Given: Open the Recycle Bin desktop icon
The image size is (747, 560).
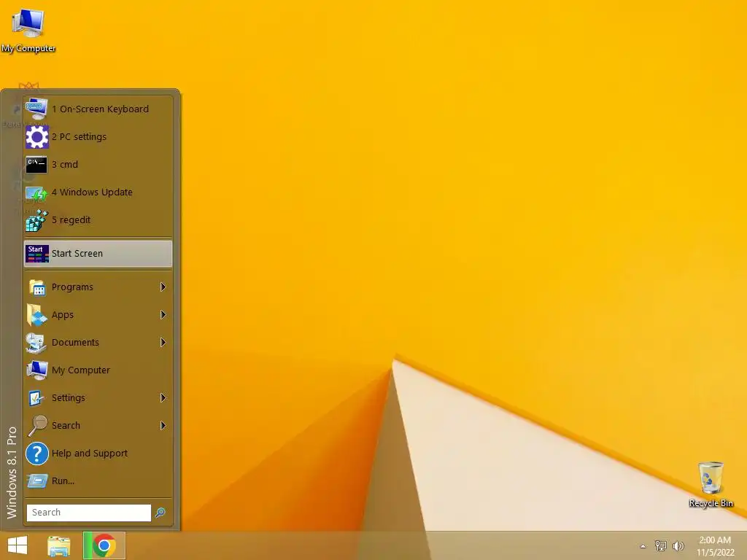Looking at the screenshot, I should click(711, 484).
